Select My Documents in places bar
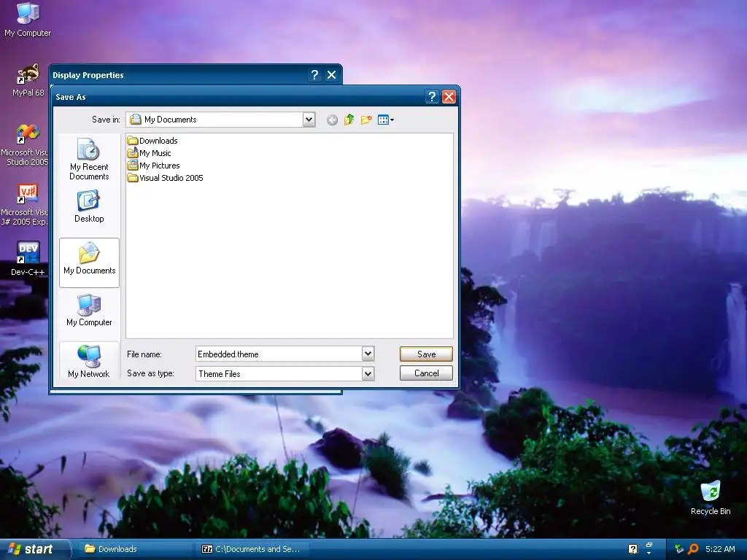Screen dimensions: 747x560 89,262
